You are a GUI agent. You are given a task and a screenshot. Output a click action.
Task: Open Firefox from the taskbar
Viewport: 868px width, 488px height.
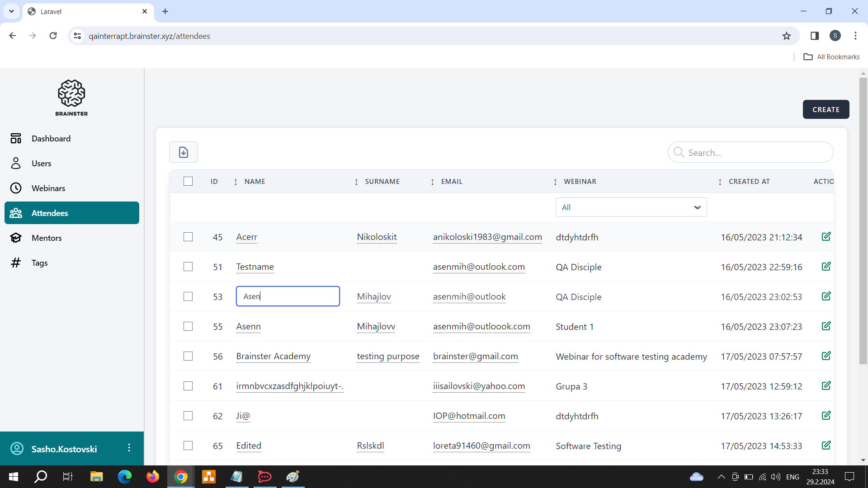click(152, 477)
